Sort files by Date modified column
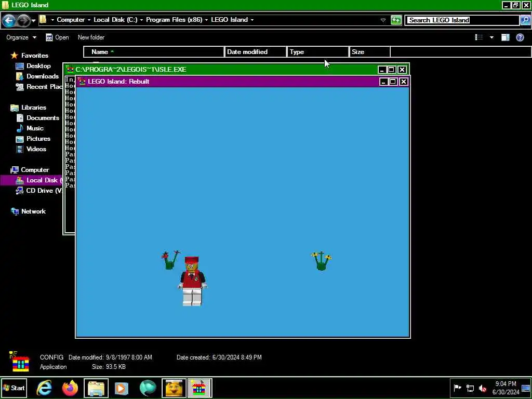Viewport: 532px width, 399px height. [256, 52]
